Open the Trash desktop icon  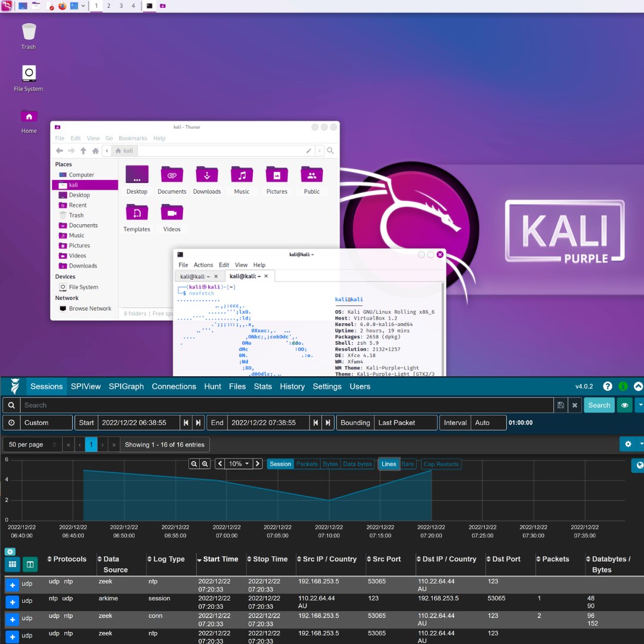click(29, 36)
